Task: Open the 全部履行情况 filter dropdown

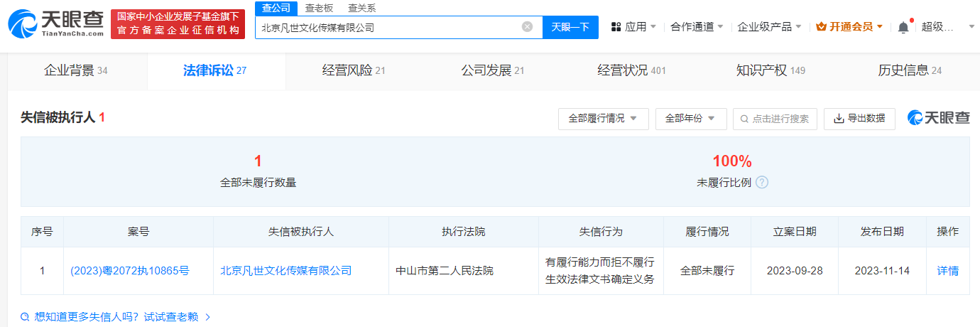Action: pos(604,119)
